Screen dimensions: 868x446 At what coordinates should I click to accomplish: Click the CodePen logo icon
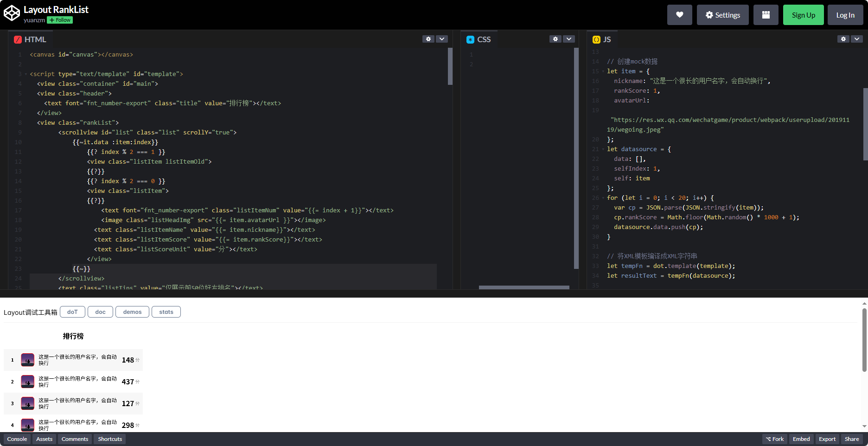point(12,13)
